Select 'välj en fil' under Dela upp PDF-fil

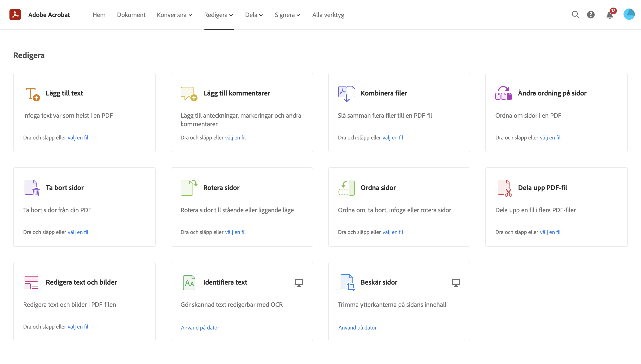pyautogui.click(x=550, y=232)
